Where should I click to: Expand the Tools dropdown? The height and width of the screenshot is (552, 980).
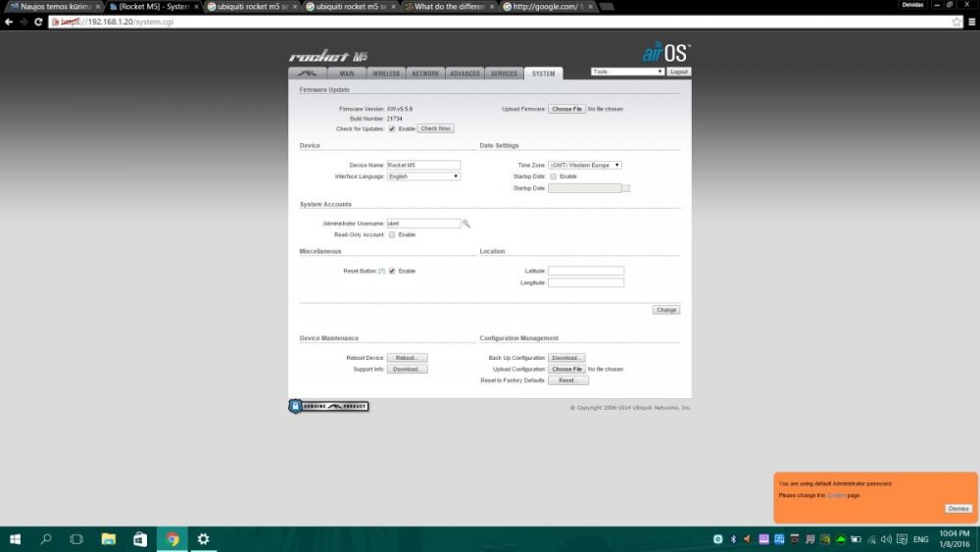(627, 72)
